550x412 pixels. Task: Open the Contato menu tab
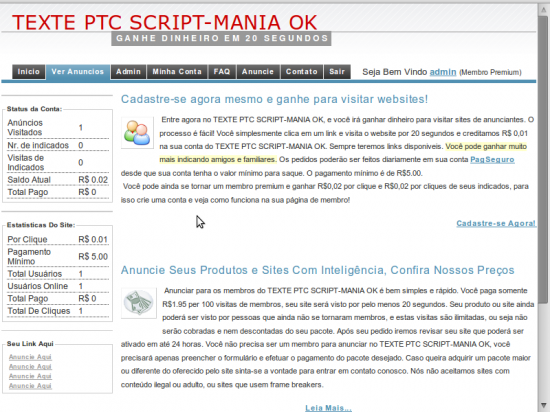pos(302,72)
